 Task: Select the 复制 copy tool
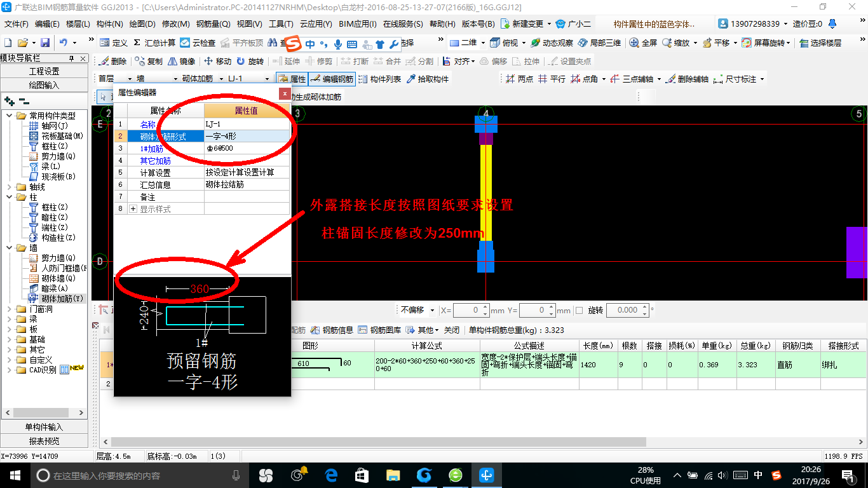[x=149, y=61]
